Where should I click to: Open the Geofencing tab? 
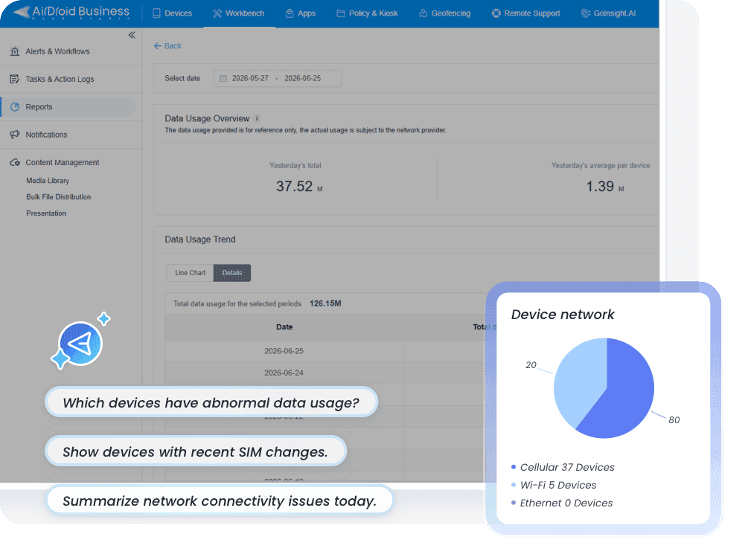point(444,13)
